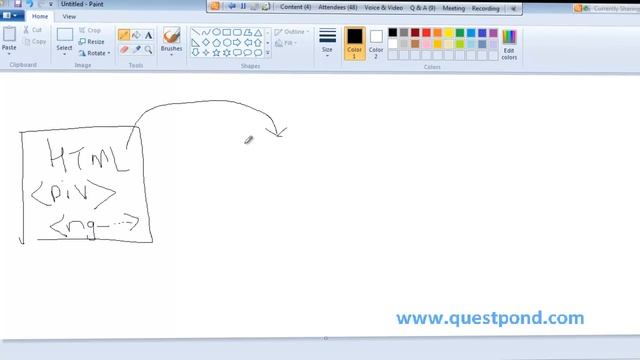Switch to the Home ribbon tab

point(40,16)
